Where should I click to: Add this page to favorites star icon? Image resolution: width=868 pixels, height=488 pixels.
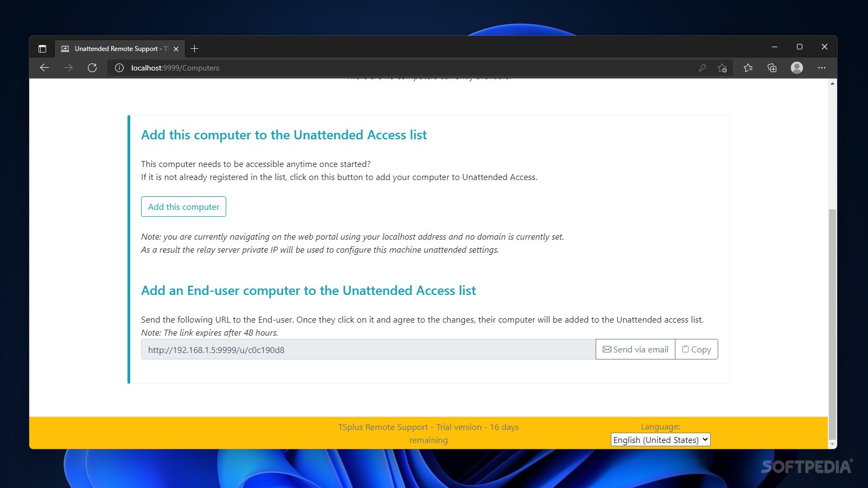click(x=722, y=68)
